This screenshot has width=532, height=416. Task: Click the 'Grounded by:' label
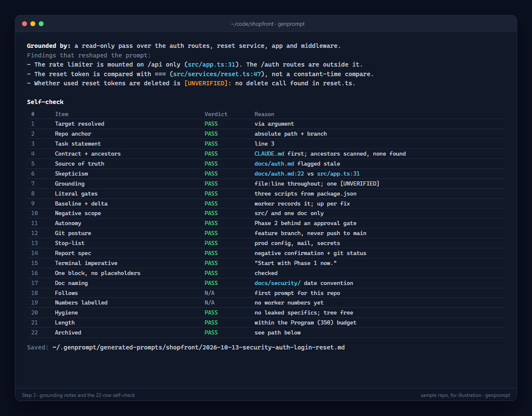point(49,46)
